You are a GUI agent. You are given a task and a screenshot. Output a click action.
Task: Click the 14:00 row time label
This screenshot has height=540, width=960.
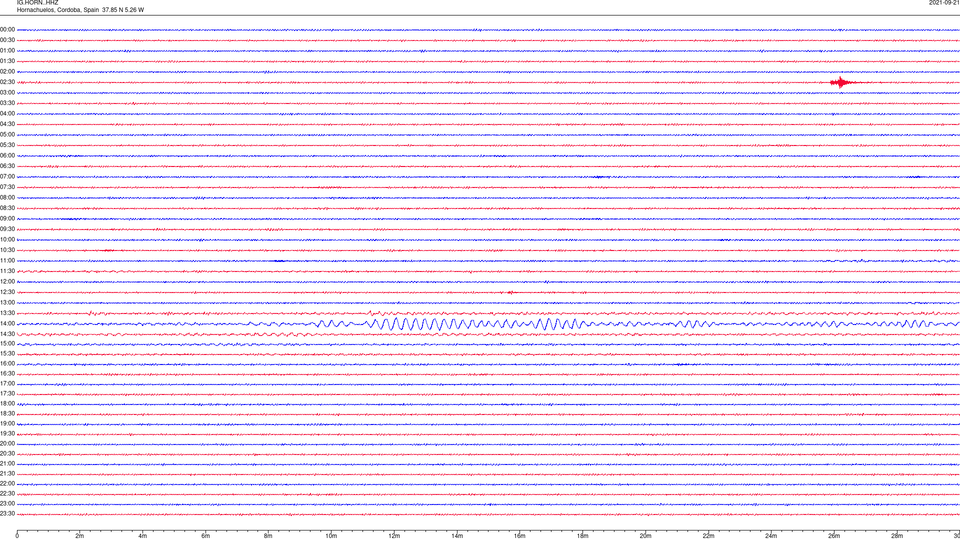pyautogui.click(x=7, y=323)
